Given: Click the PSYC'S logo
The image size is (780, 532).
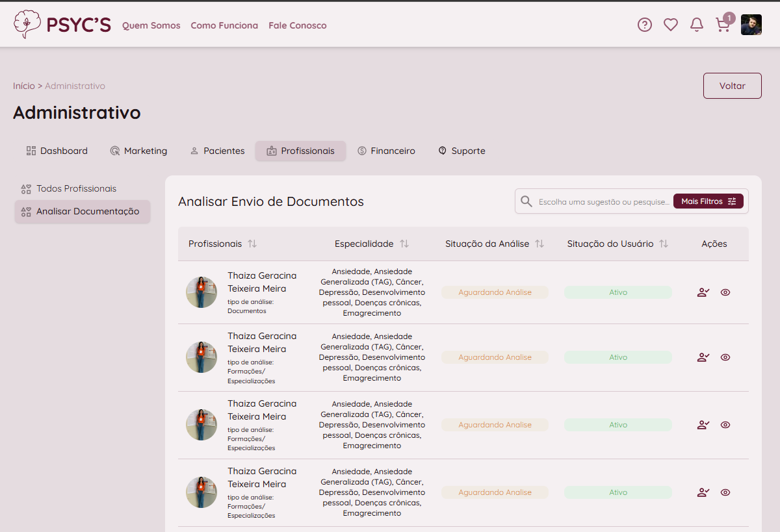Looking at the screenshot, I should pyautogui.click(x=62, y=25).
